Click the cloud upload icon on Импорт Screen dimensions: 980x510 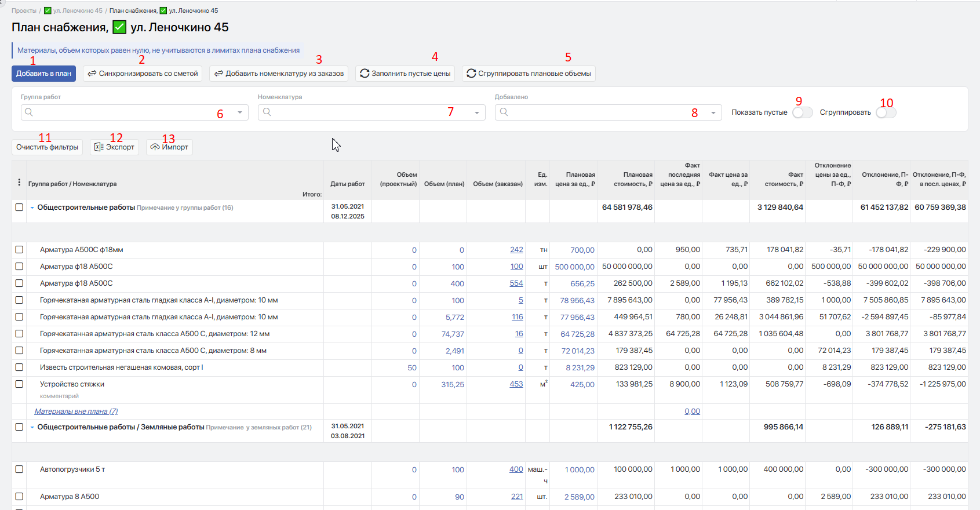pyautogui.click(x=155, y=147)
